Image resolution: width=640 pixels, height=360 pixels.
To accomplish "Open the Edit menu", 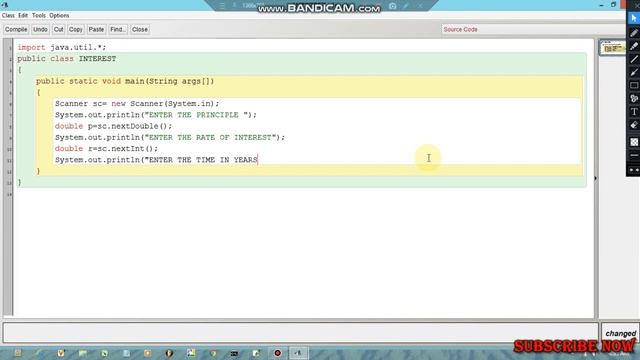I will [x=23, y=16].
